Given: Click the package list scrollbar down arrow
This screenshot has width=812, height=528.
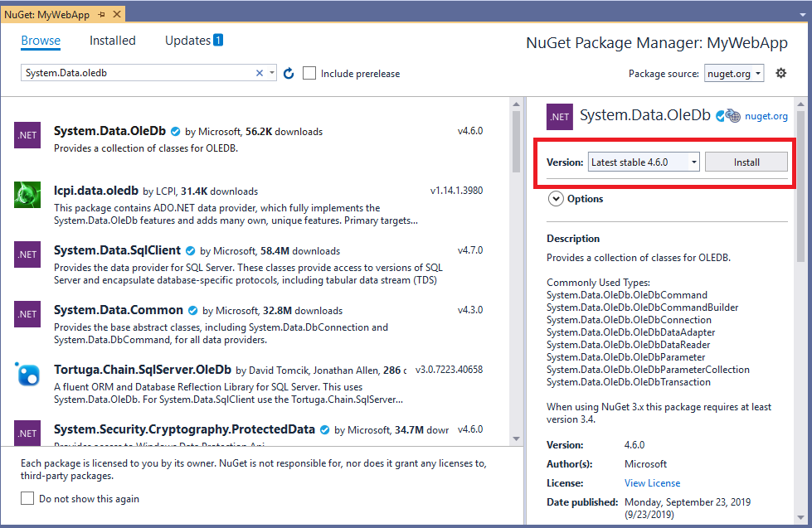Looking at the screenshot, I should click(516, 438).
